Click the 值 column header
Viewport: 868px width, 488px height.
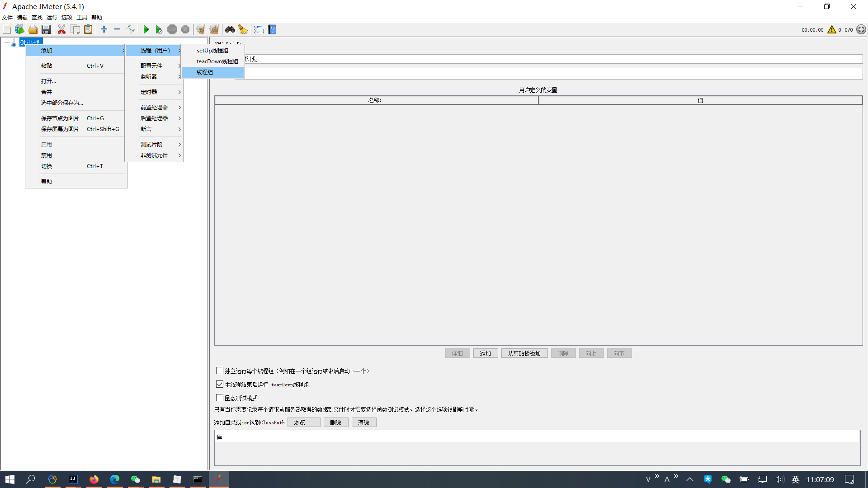[700, 100]
